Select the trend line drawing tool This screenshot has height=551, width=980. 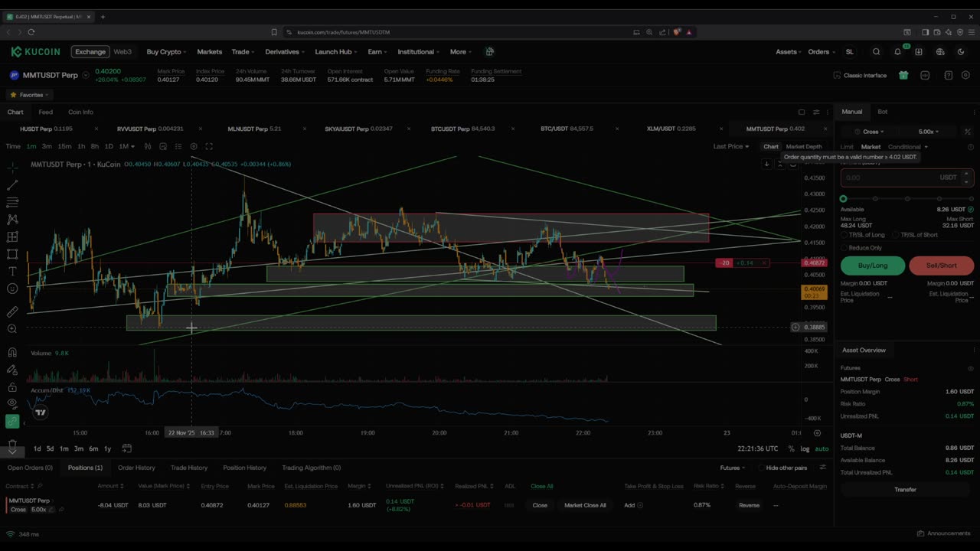click(12, 185)
